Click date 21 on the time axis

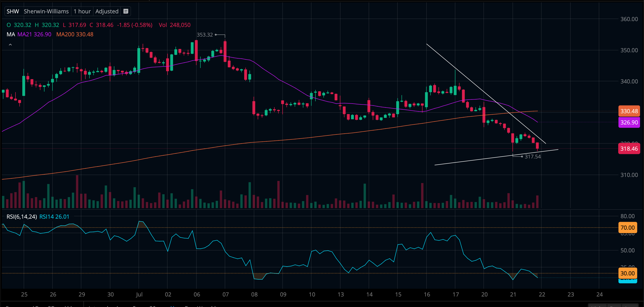[x=513, y=294]
